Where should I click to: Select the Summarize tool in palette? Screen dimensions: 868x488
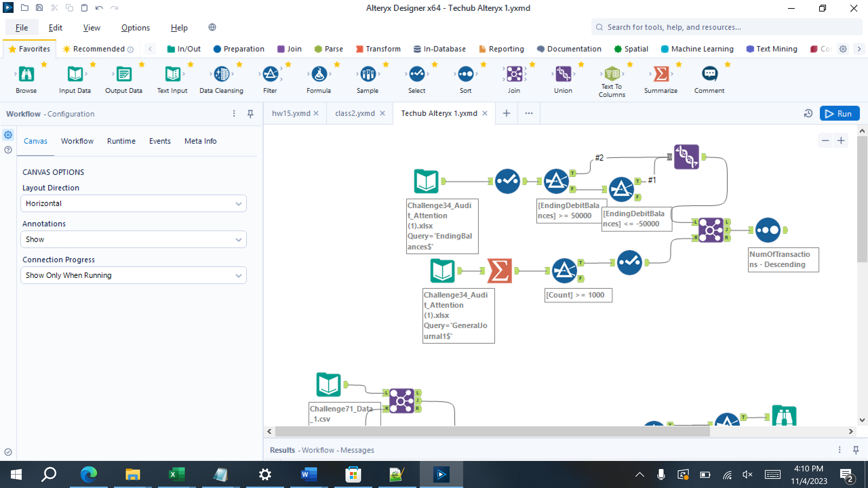click(x=661, y=74)
